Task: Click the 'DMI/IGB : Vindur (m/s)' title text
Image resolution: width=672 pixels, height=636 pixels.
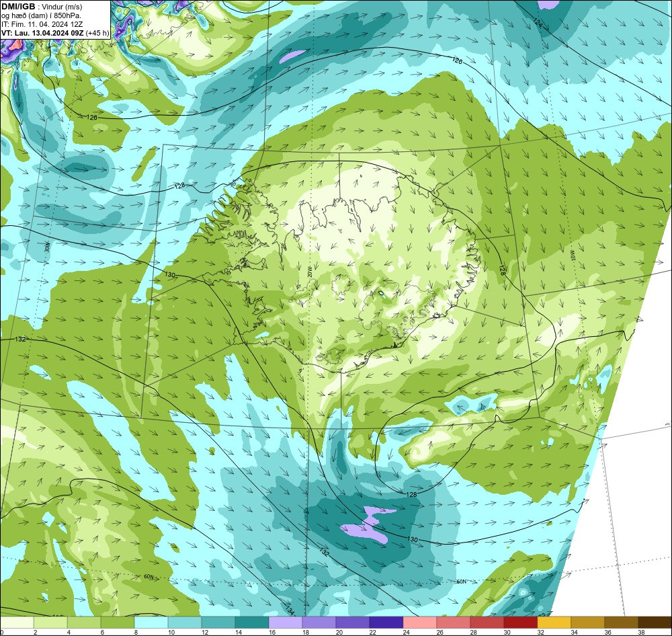Action: pos(42,7)
